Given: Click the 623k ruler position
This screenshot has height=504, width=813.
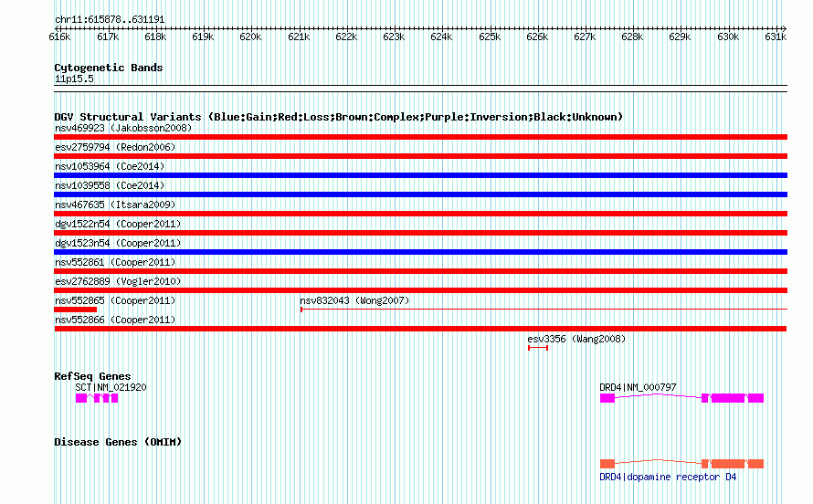Looking at the screenshot, I should pos(394,37).
